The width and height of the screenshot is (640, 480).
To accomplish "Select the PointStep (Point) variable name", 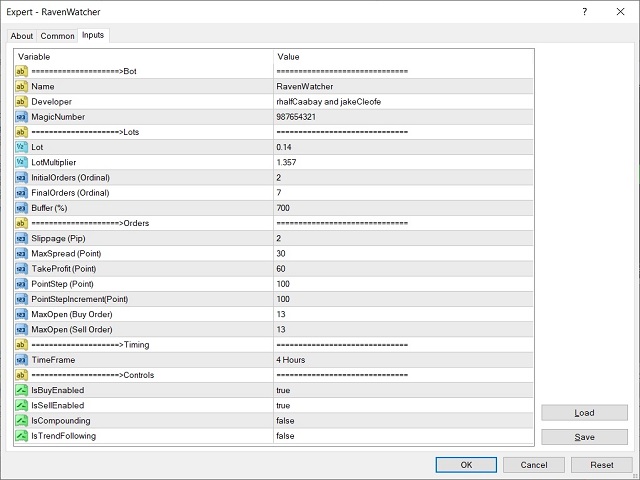I will click(x=62, y=284).
